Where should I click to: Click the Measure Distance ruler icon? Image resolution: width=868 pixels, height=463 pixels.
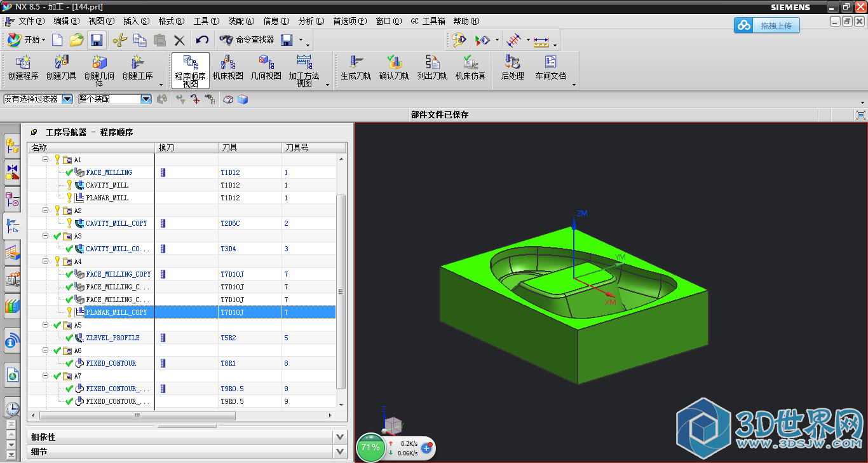[541, 41]
